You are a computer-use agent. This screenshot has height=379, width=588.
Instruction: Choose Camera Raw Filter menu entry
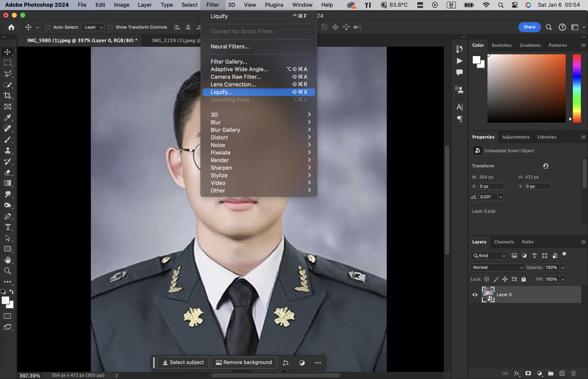pyautogui.click(x=236, y=77)
